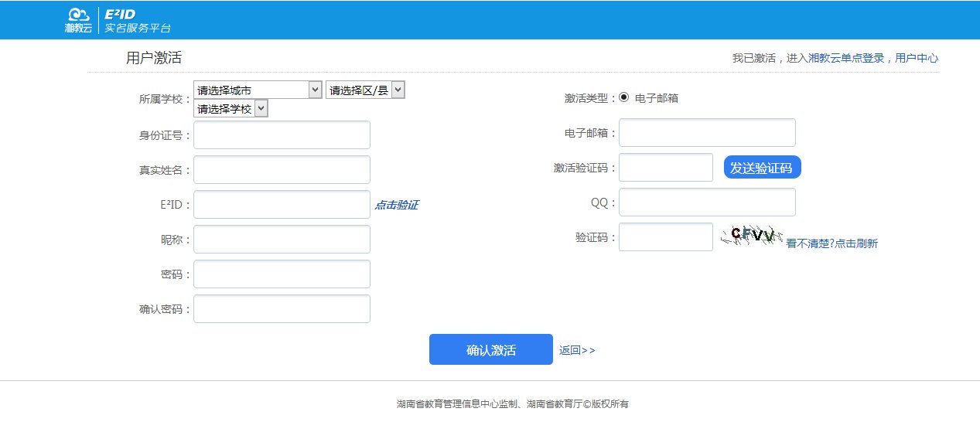Image resolution: width=980 pixels, height=439 pixels.
Task: Click the CFVV captcha image
Action: click(752, 235)
